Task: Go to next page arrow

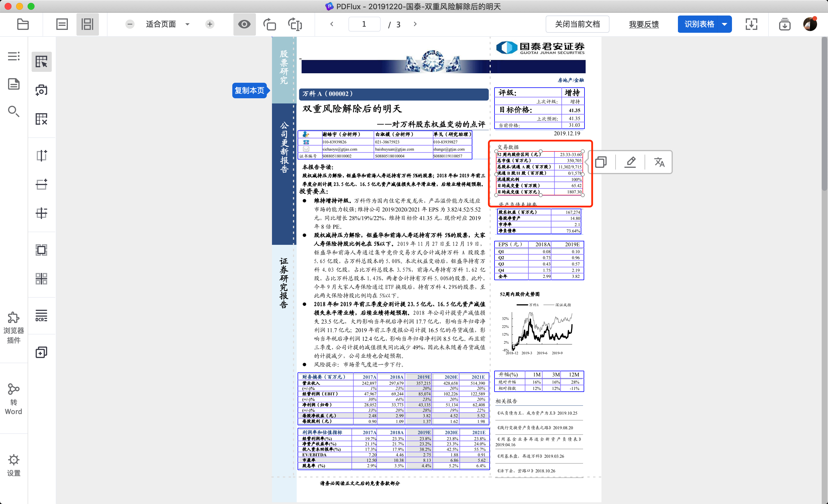Action: click(415, 24)
